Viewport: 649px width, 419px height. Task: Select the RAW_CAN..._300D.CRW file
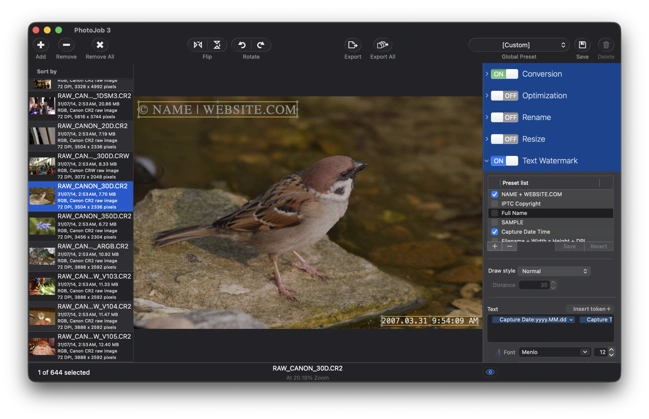coord(81,166)
